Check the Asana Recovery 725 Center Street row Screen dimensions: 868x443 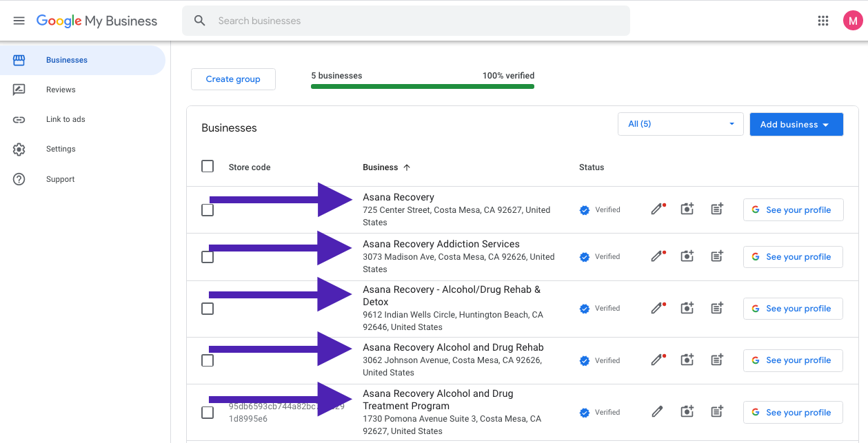(x=208, y=210)
